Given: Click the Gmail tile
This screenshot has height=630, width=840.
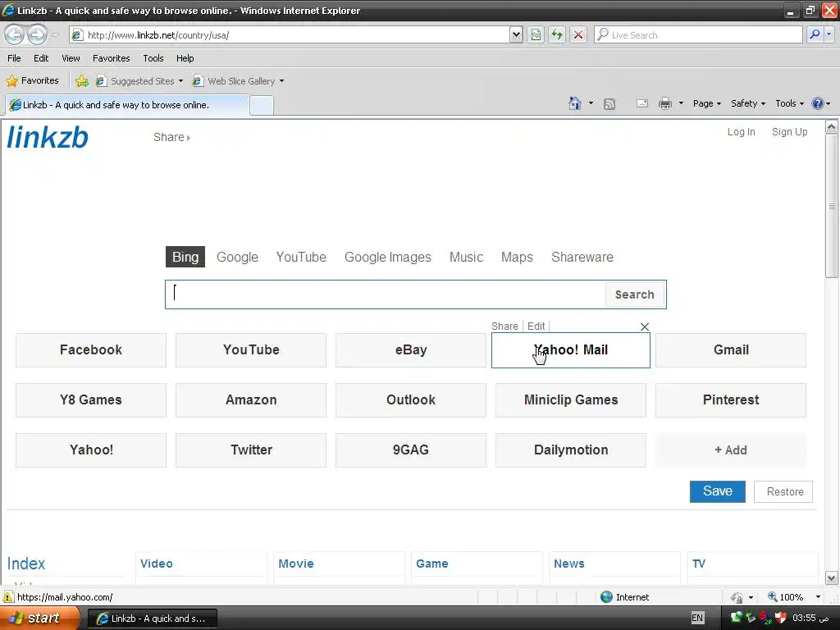Looking at the screenshot, I should 731,349.
